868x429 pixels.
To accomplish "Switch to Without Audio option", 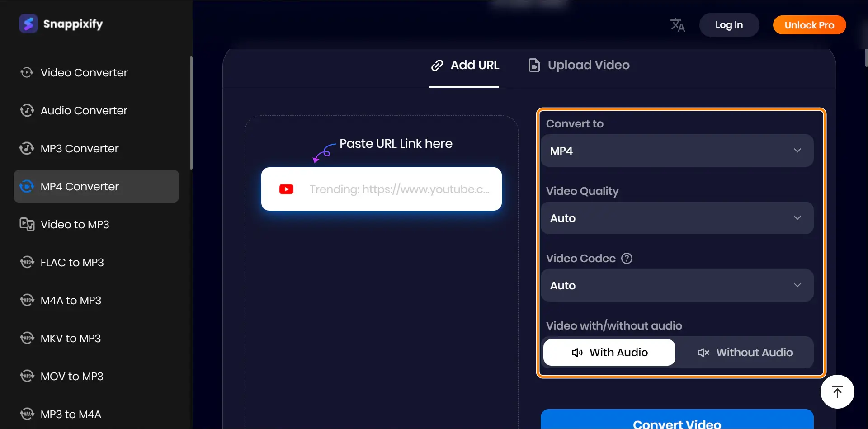I will click(x=745, y=353).
